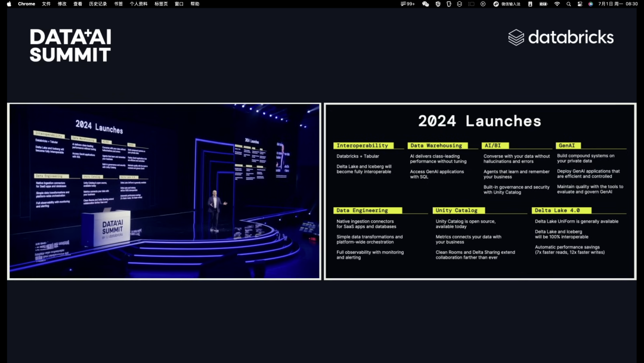Click 'Delta Lake UniForm is generally available'
Image resolution: width=644 pixels, height=363 pixels.
click(576, 221)
